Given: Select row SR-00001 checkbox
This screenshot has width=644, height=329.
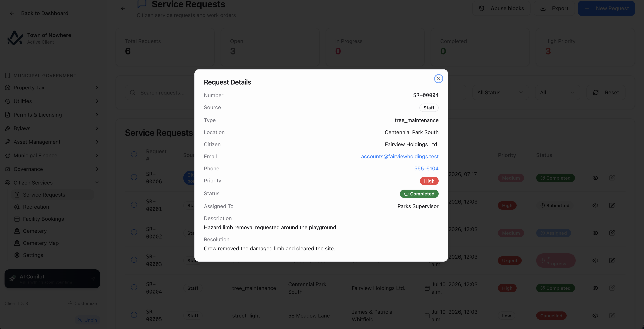Looking at the screenshot, I should click(x=134, y=205).
